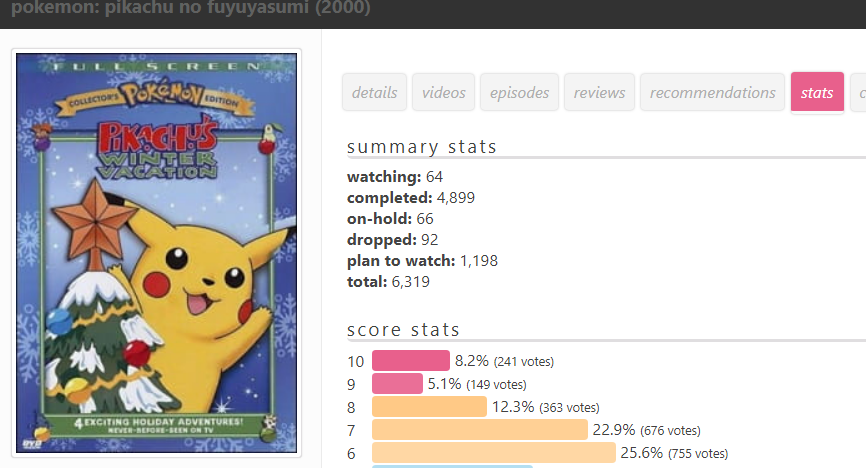This screenshot has height=468, width=866.
Task: Click the 5.1% (149 votes) label
Action: pyautogui.click(x=477, y=384)
